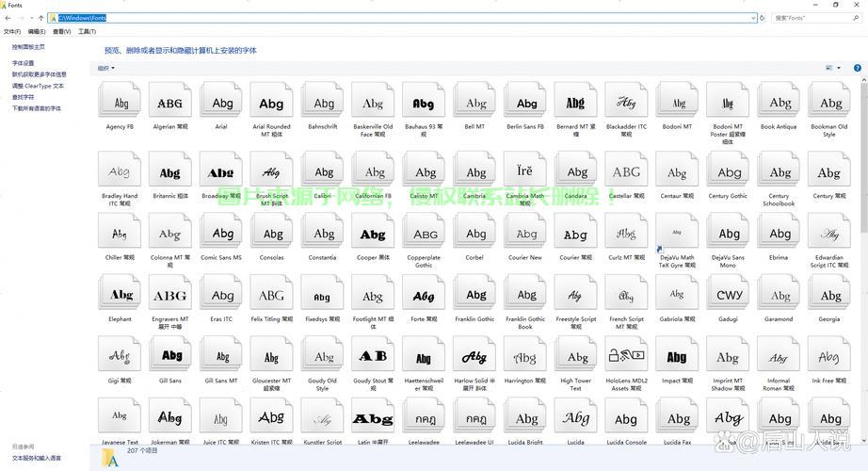Go up one folder level arrow

click(40, 18)
